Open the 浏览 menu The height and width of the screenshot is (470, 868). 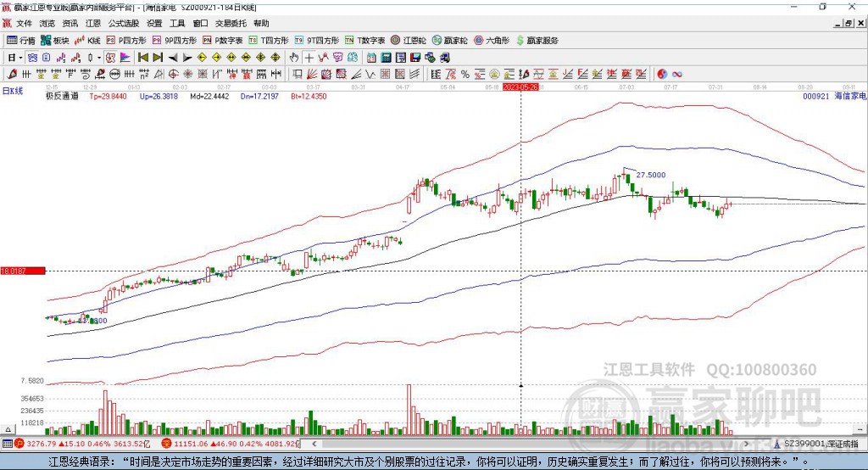[47, 23]
